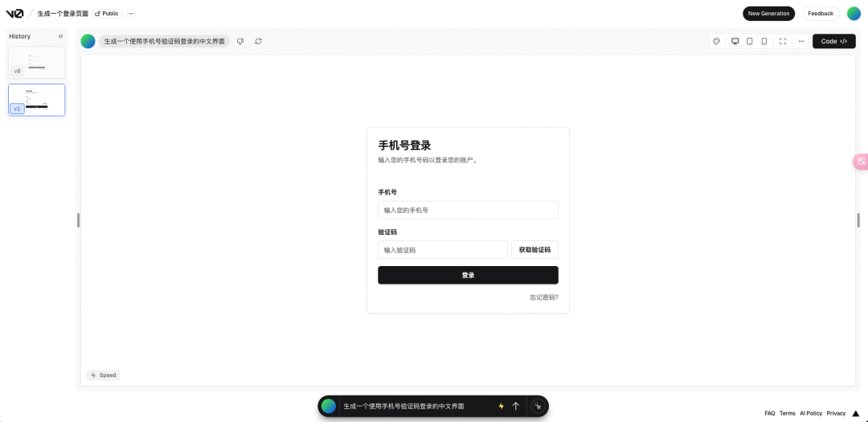Click the thumbs-down feedback icon

tap(240, 42)
